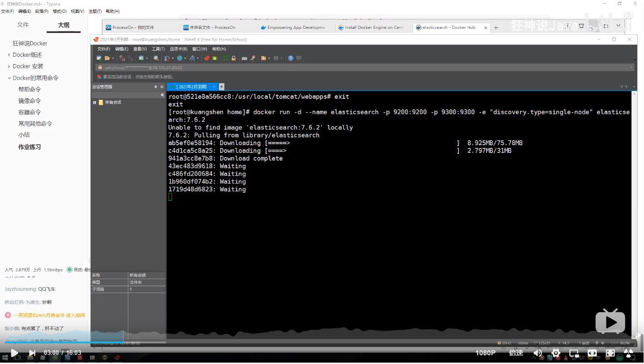Image resolution: width=644 pixels, height=364 pixels.
Task: Skip to next video with next button
Action: click(32, 353)
